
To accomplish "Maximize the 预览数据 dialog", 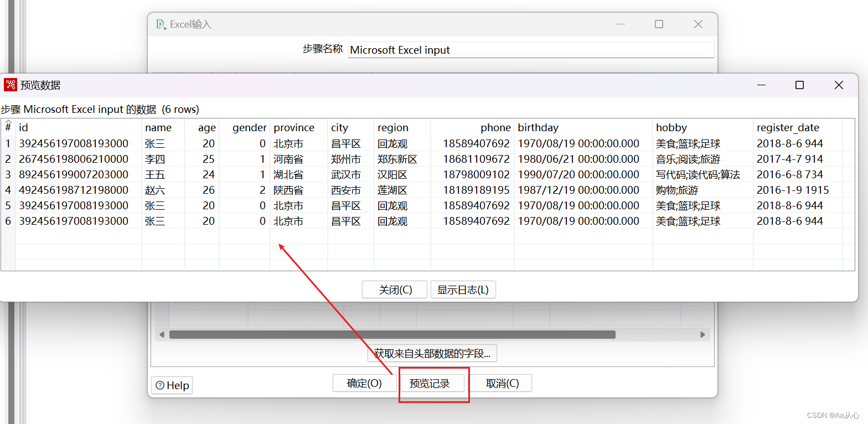I will tap(799, 85).
